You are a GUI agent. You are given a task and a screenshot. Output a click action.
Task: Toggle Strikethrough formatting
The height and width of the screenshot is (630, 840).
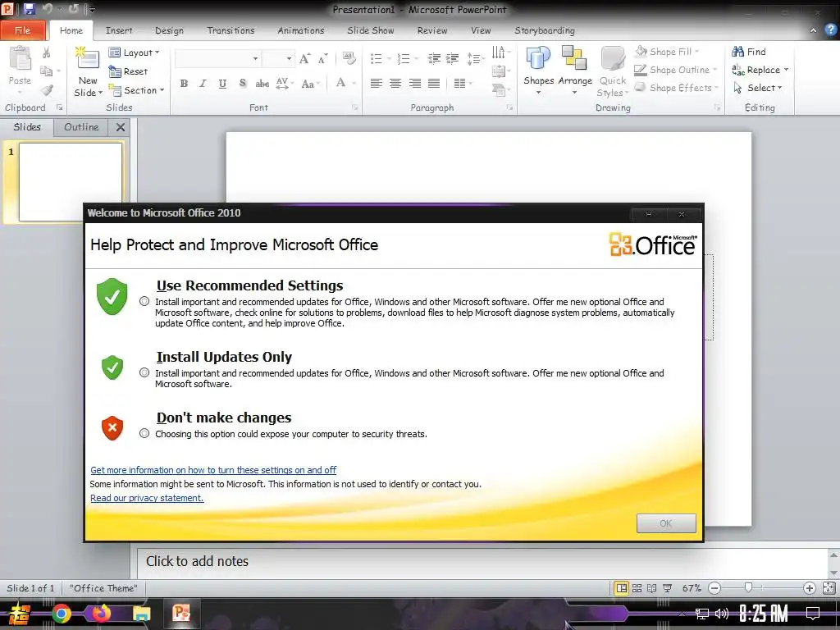(262, 84)
